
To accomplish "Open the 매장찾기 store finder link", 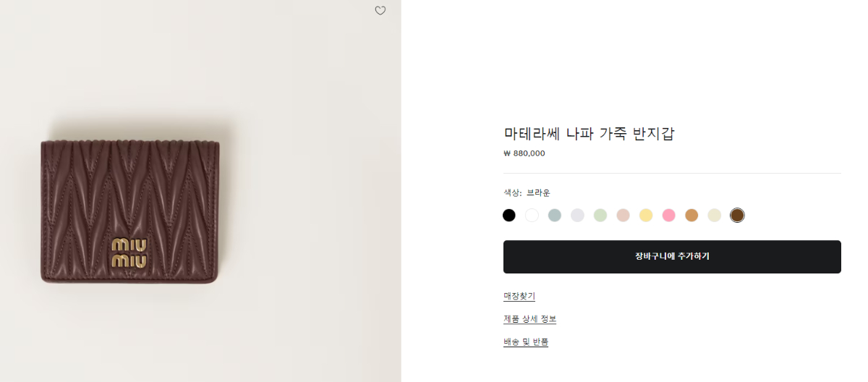I will (519, 296).
